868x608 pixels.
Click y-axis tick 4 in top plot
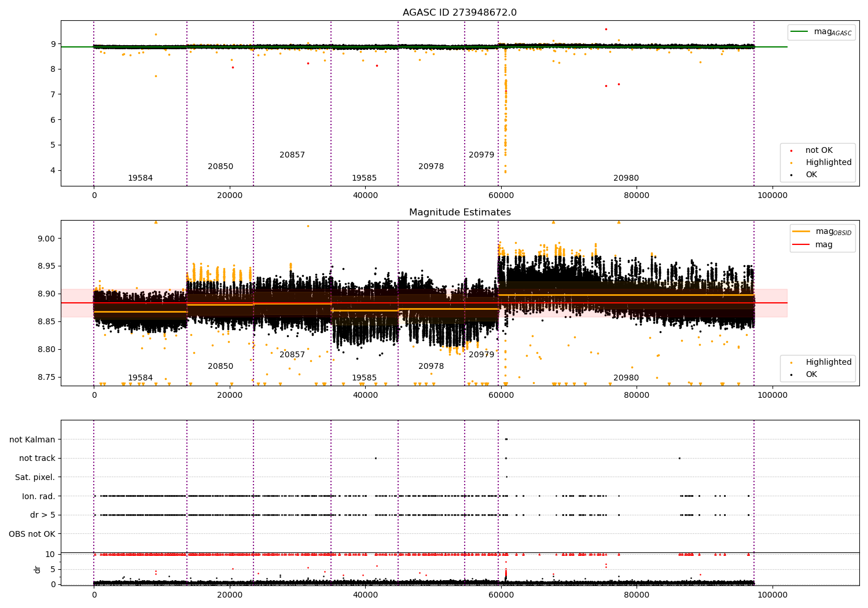coord(53,171)
